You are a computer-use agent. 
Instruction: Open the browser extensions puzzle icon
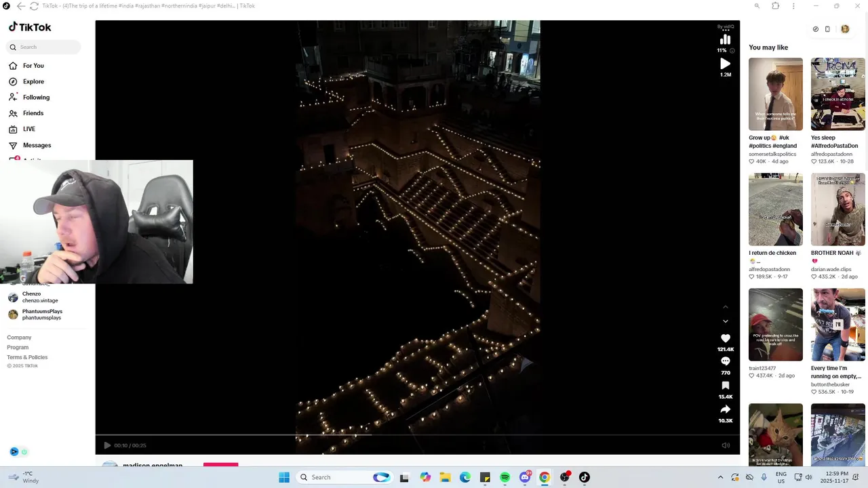pos(776,6)
